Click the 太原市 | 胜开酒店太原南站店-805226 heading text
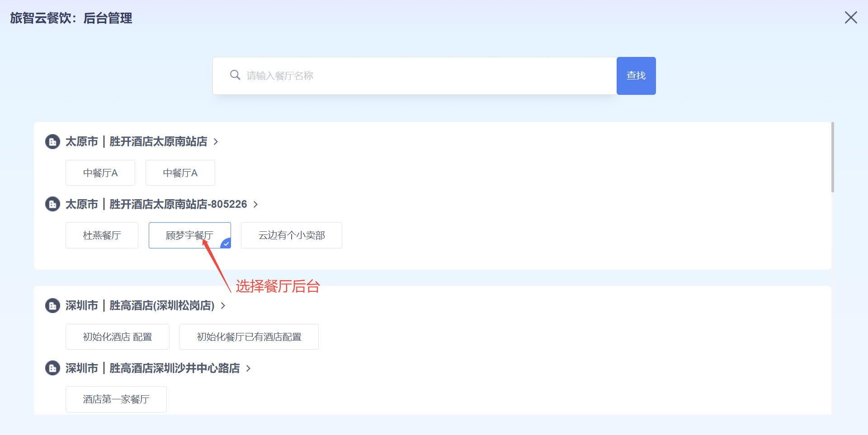 tap(156, 204)
